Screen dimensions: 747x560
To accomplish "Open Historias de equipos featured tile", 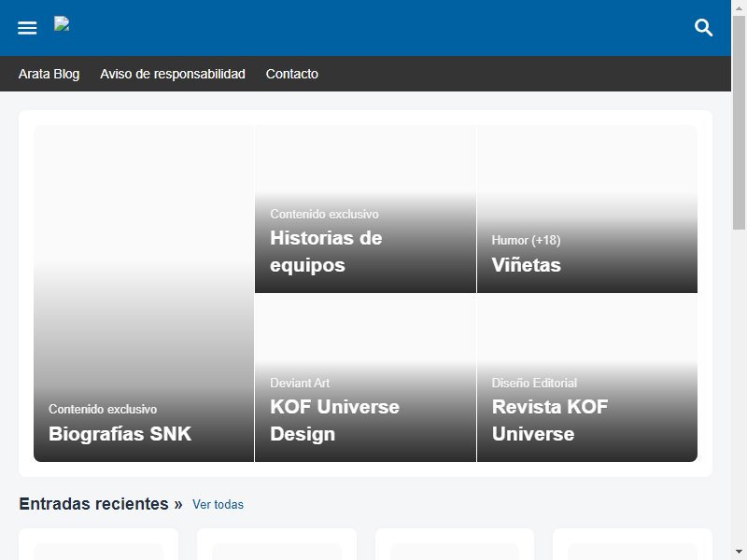I will (x=365, y=209).
